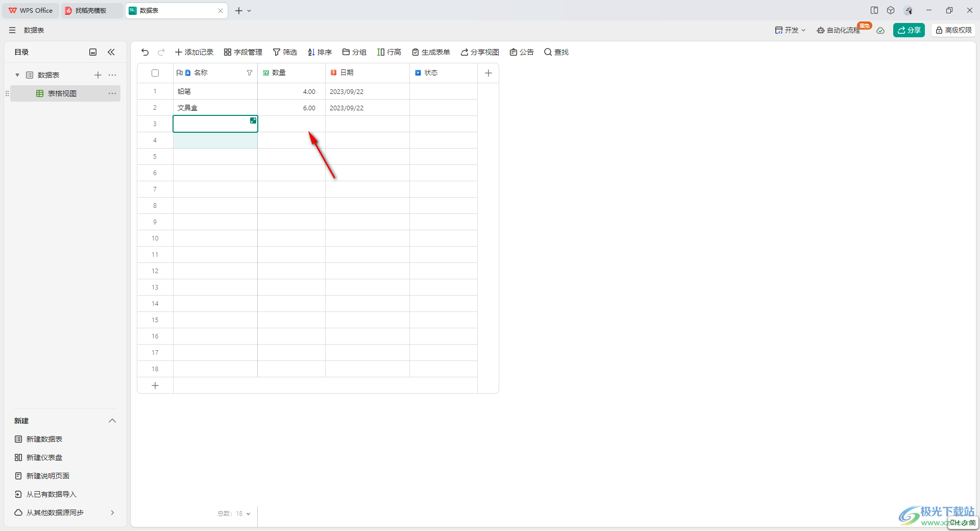
Task: Add a view with plus next to 数据表
Action: pyautogui.click(x=98, y=75)
